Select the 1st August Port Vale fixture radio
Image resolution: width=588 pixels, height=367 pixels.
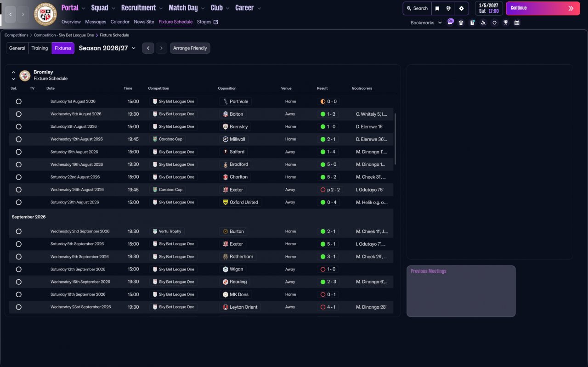(x=19, y=102)
